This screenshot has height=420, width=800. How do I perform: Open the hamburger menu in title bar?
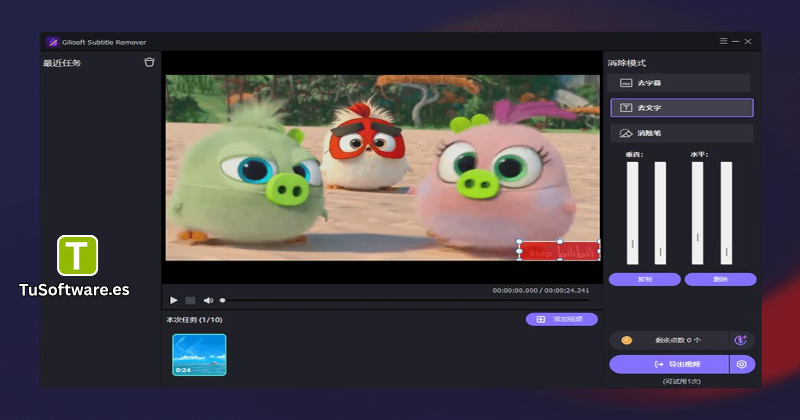click(x=723, y=41)
